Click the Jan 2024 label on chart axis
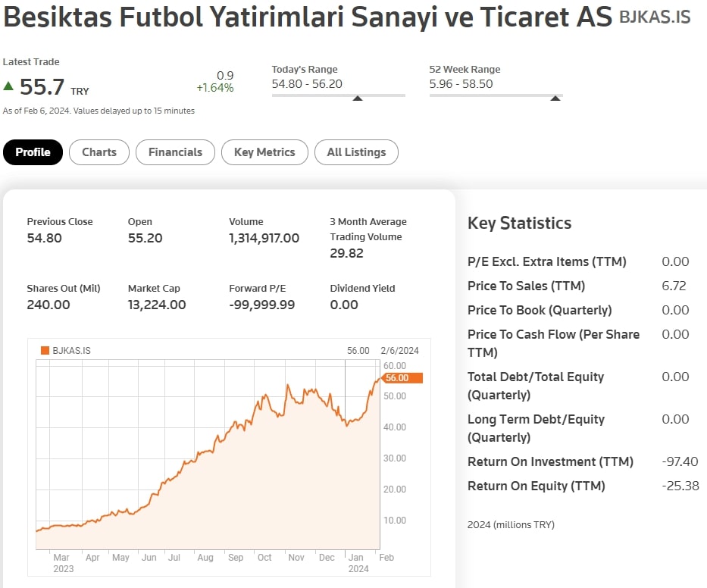This screenshot has height=588, width=707. click(358, 563)
